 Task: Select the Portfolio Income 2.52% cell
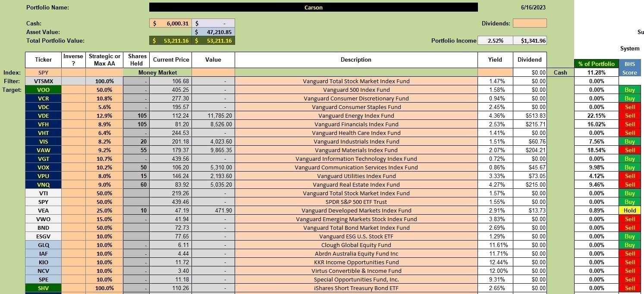495,41
